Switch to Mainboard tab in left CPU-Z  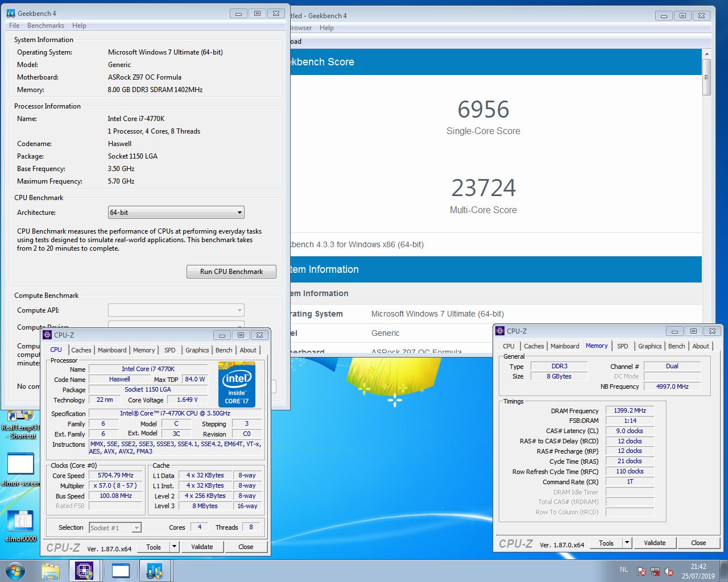[x=112, y=350]
